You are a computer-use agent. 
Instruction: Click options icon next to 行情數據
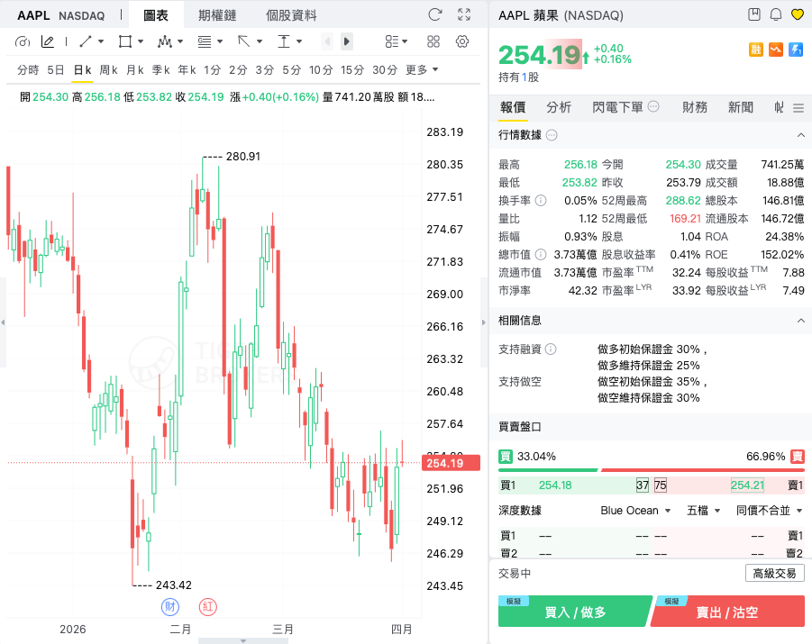pyautogui.click(x=552, y=135)
